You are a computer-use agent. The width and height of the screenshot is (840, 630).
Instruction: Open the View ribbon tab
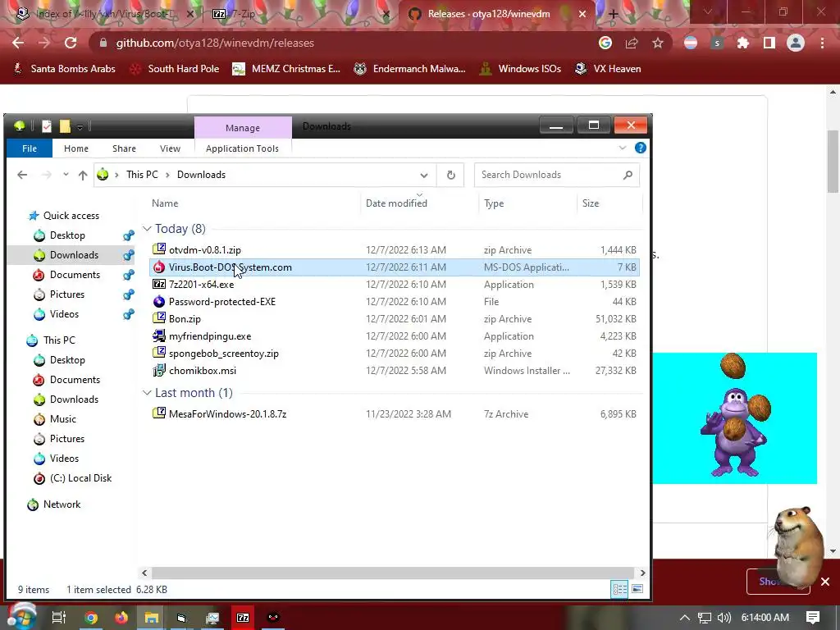click(x=170, y=148)
